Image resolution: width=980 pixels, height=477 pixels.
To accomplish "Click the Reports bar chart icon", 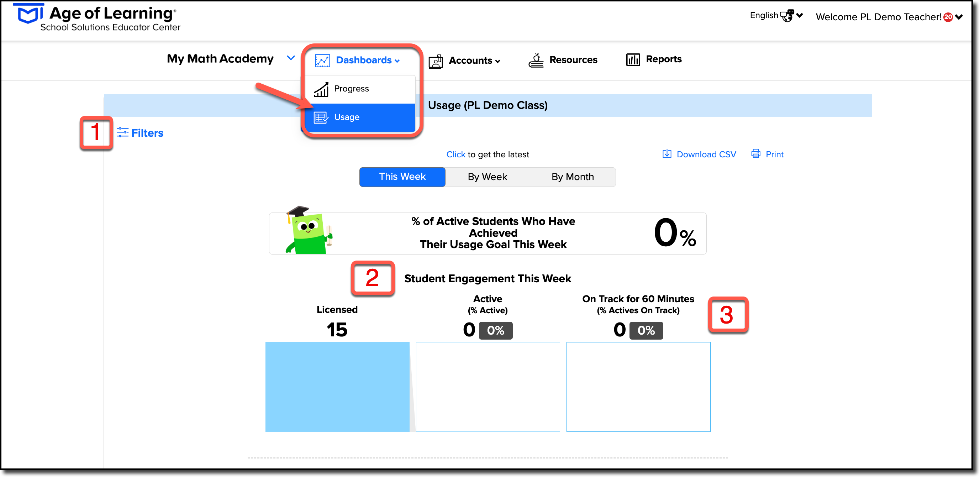I will click(x=633, y=60).
